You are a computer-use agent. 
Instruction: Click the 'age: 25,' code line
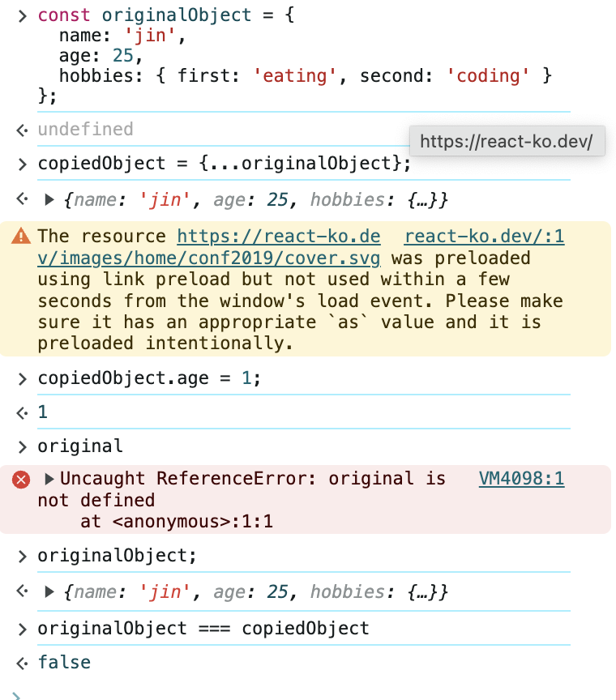pyautogui.click(x=101, y=56)
